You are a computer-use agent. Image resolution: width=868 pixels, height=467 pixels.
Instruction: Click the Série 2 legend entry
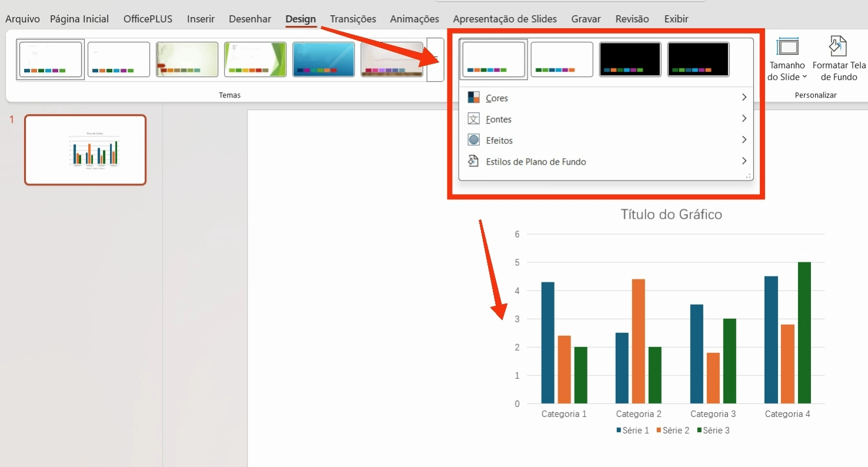point(673,431)
